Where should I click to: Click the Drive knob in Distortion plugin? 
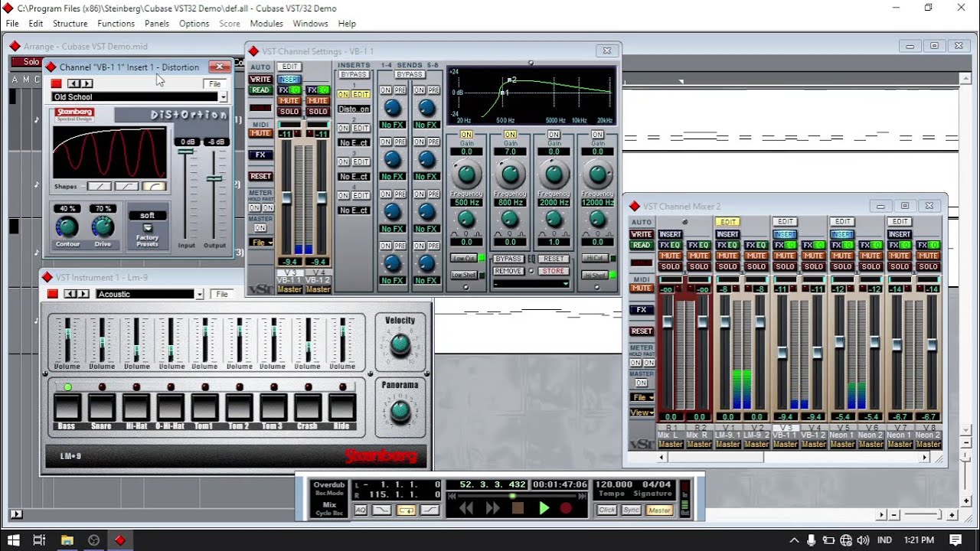coord(102,227)
